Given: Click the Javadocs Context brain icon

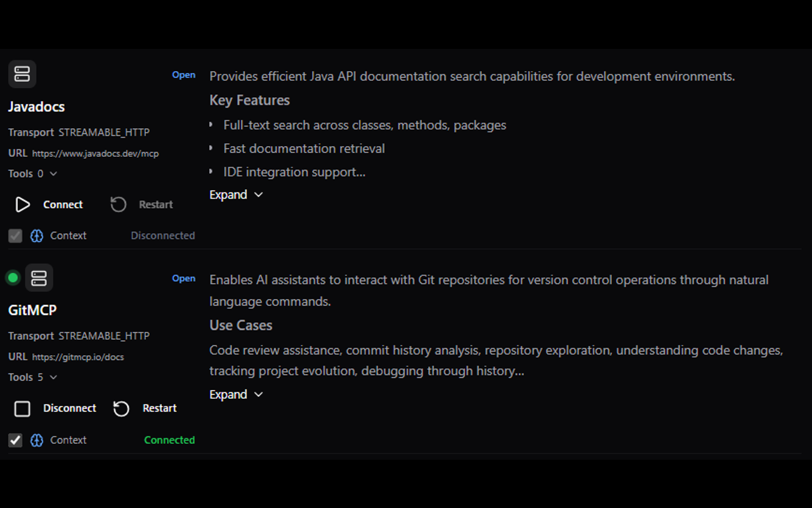Looking at the screenshot, I should click(x=37, y=236).
